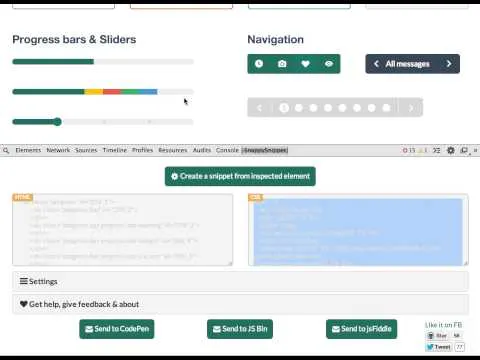Open the Timeline tab
480x360 pixels.
click(x=115, y=150)
